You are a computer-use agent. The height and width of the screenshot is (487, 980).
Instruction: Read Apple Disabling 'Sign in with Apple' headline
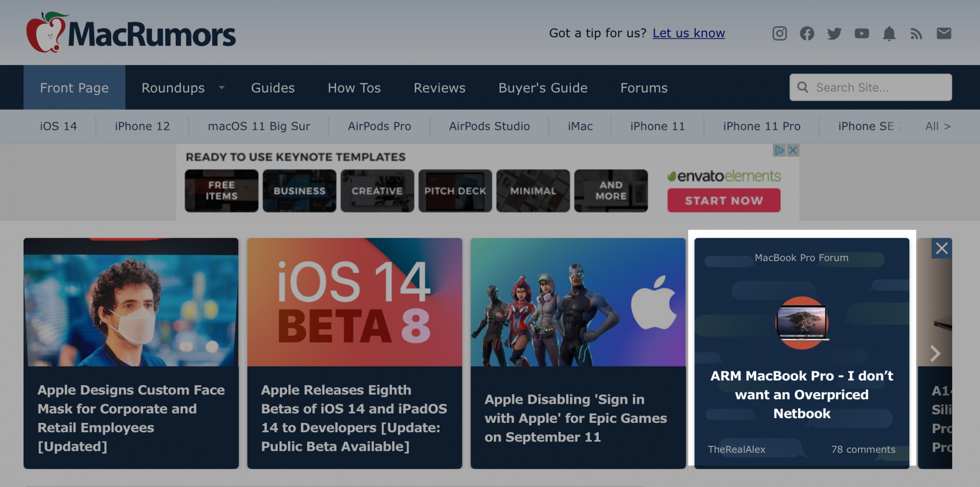coord(576,418)
